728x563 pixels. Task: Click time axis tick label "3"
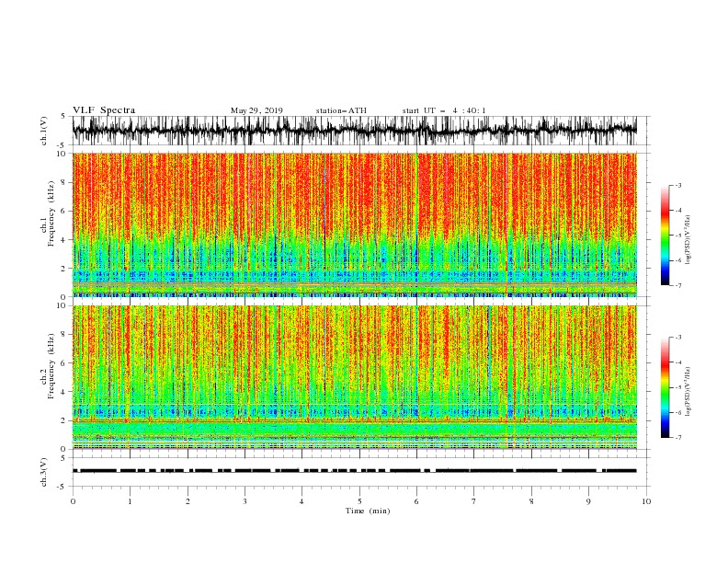pyautogui.click(x=245, y=501)
